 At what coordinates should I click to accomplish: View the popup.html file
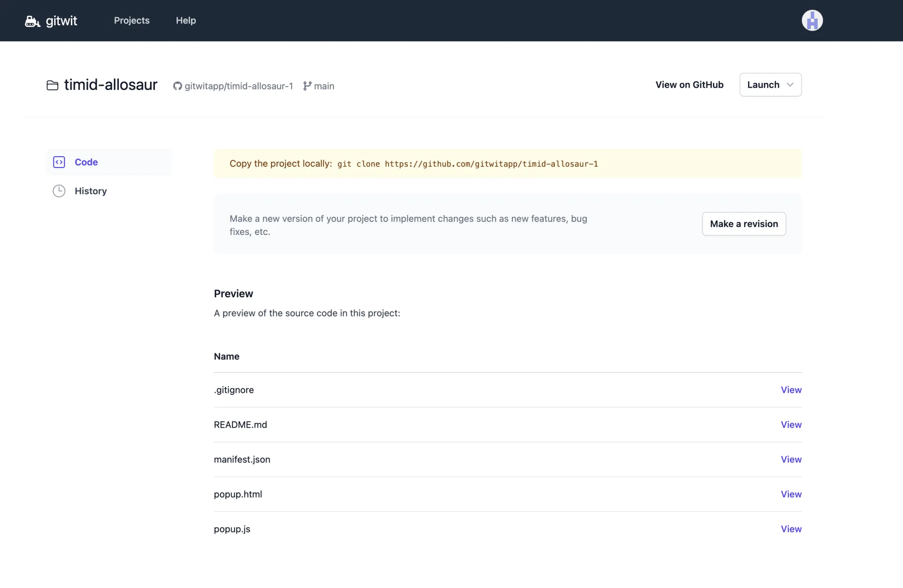point(791,494)
